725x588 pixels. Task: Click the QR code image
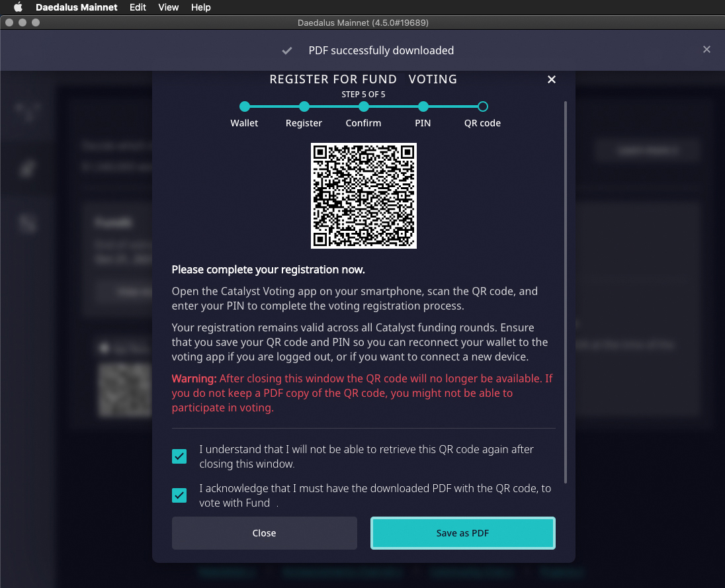[x=364, y=196]
